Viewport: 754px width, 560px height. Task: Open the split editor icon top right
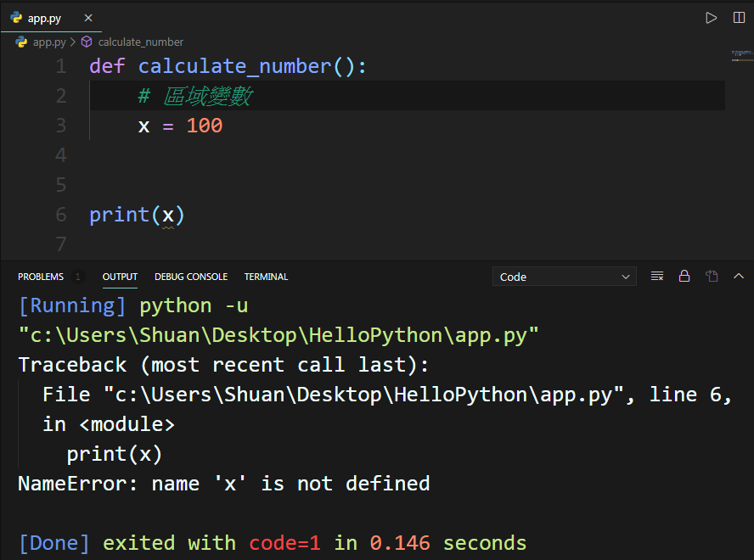[738, 17]
